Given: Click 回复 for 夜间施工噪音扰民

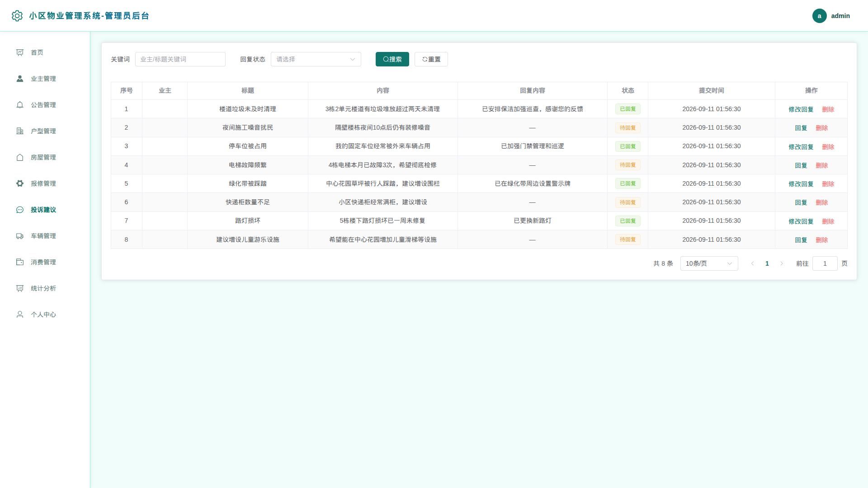Looking at the screenshot, I should (x=801, y=128).
